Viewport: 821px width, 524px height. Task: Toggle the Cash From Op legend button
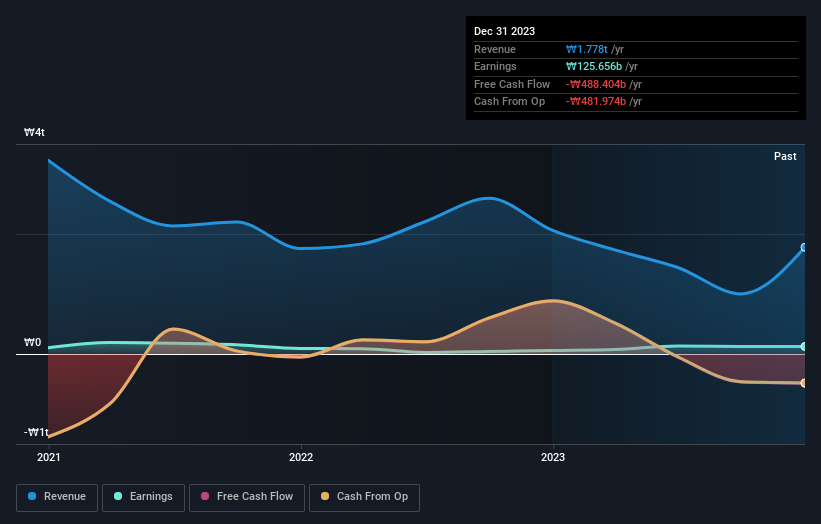pos(364,497)
